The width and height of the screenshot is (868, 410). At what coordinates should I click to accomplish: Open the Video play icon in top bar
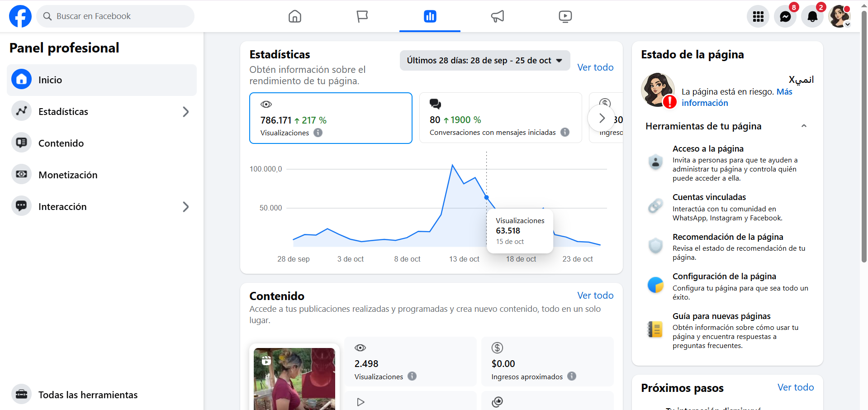click(565, 16)
